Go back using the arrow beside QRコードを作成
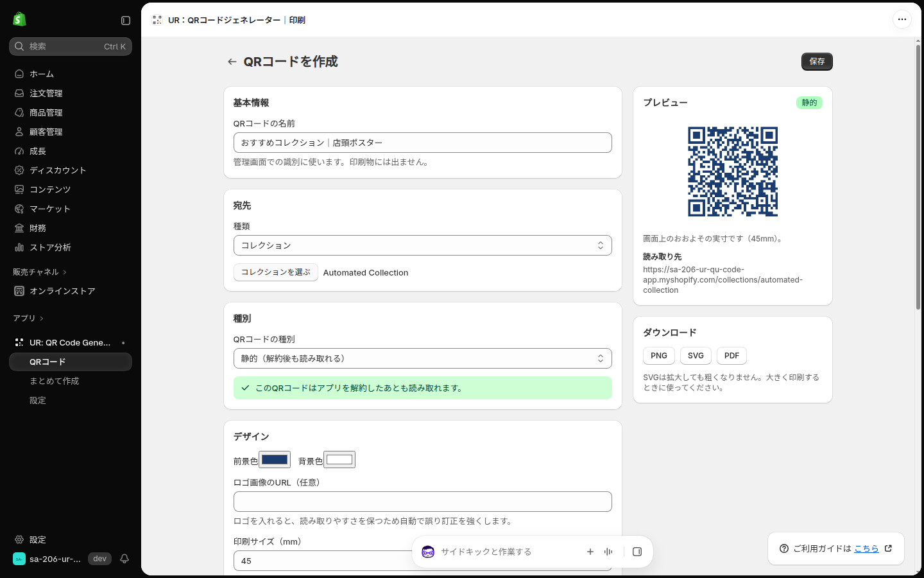The width and height of the screenshot is (924, 578). 232,62
